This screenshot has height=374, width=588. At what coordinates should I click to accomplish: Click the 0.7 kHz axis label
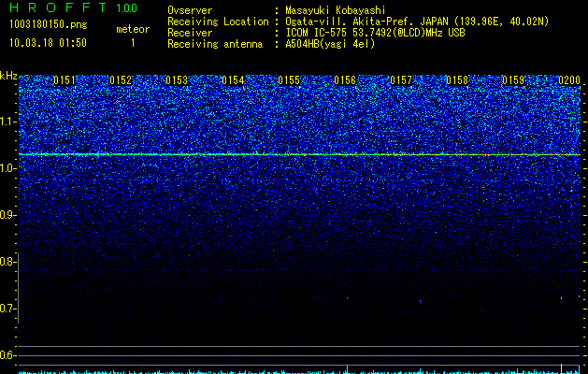tap(7, 309)
